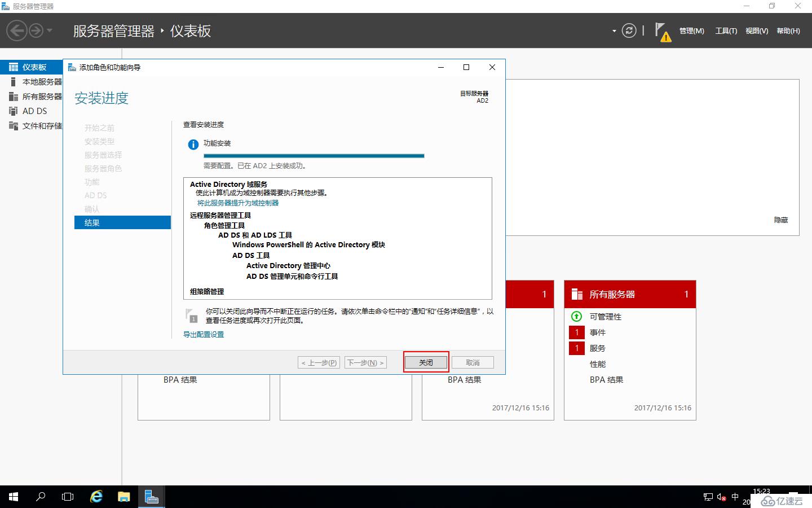Screen dimensions: 812x508
Task: Click the blue info icon beside 功能安装
Action: point(193,144)
